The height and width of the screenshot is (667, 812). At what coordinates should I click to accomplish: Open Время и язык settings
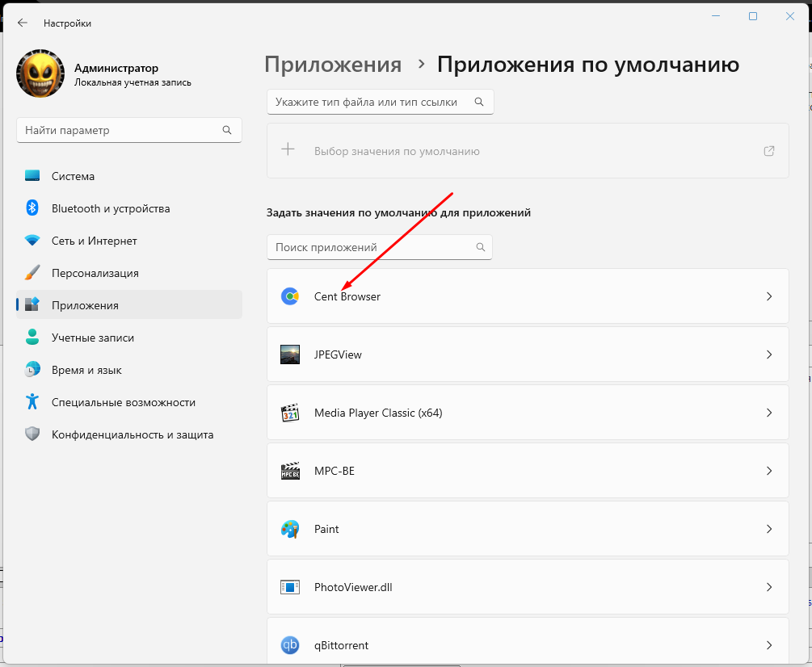[x=129, y=370]
